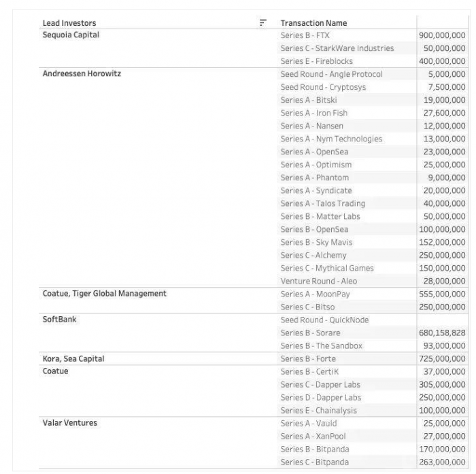The height and width of the screenshot is (474, 476).
Task: Click Series B - The Sandbox
Action: (321, 346)
